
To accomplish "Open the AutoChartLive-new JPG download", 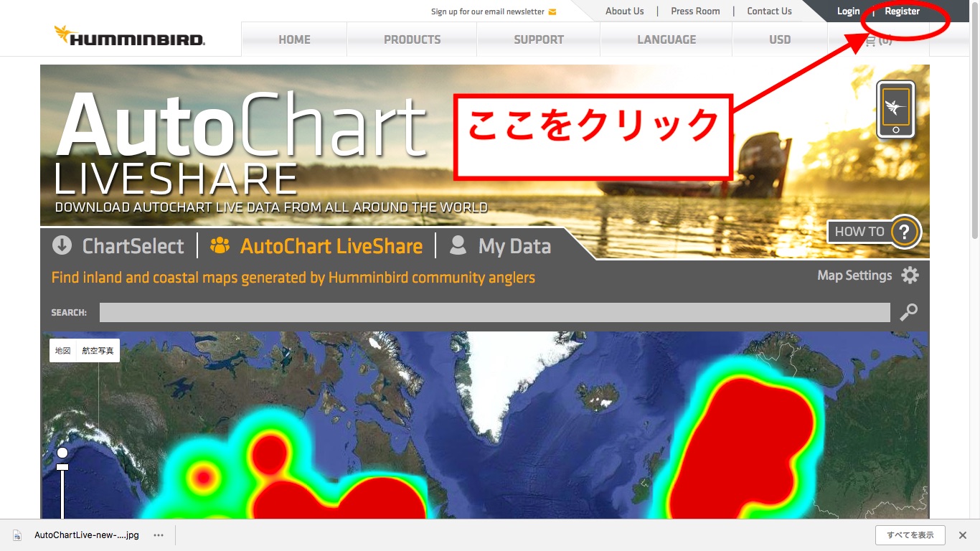I will pyautogui.click(x=87, y=535).
